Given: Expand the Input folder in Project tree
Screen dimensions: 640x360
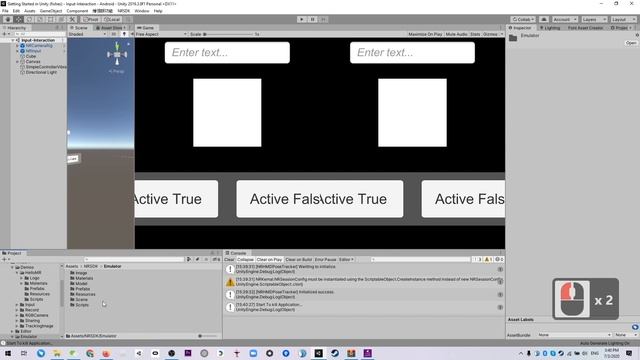Looking at the screenshot, I should [17, 305].
